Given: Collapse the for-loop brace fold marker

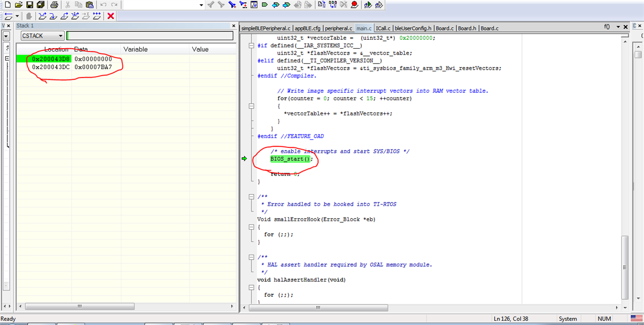Looking at the screenshot, I should coord(252,106).
